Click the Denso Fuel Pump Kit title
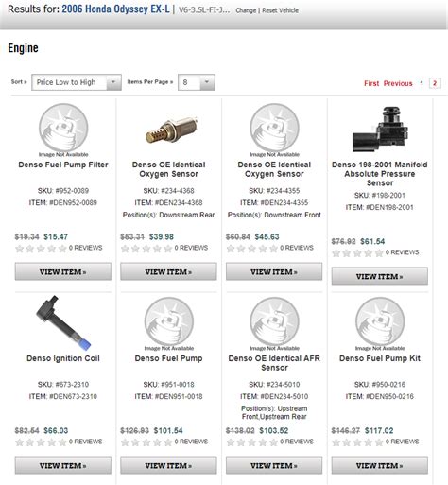Image resolution: width=448 pixels, height=485 pixels. tap(380, 358)
